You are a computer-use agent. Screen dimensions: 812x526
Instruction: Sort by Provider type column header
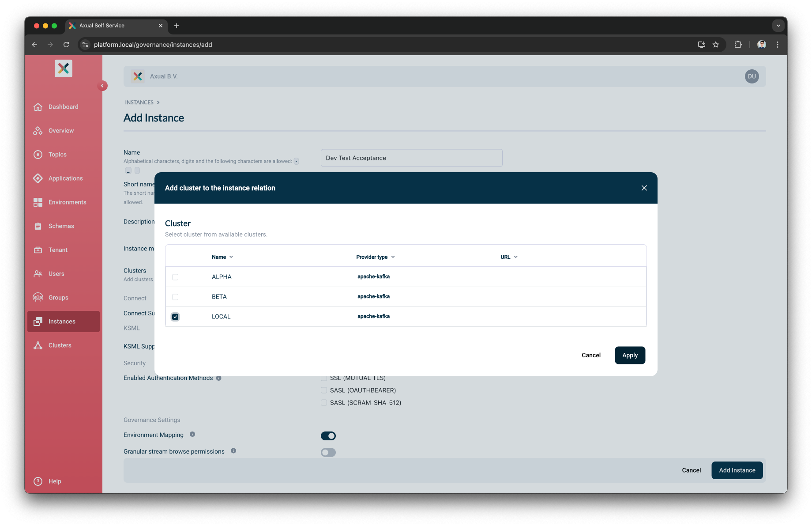tap(376, 257)
